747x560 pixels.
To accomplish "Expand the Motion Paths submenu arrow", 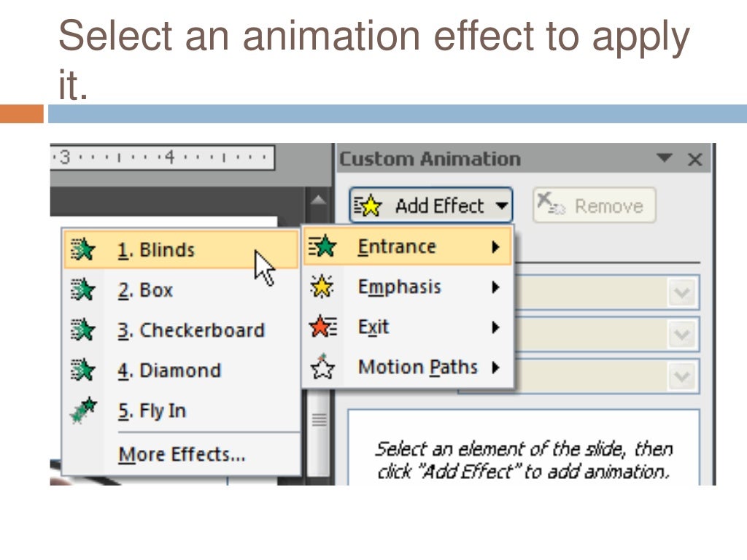I will tap(495, 367).
